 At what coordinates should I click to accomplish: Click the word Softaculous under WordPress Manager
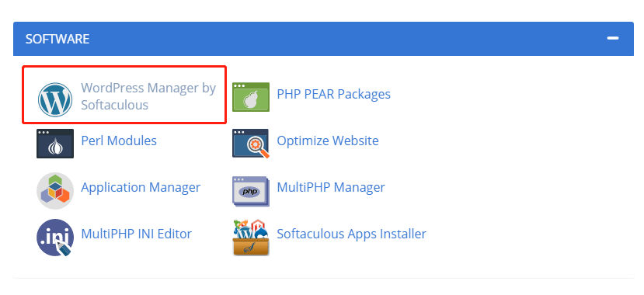pyautogui.click(x=114, y=105)
